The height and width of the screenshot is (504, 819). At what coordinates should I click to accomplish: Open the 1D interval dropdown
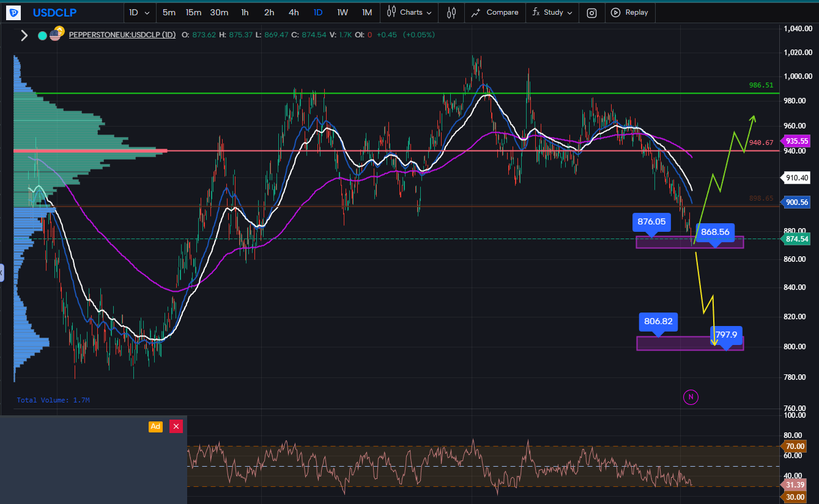[139, 12]
